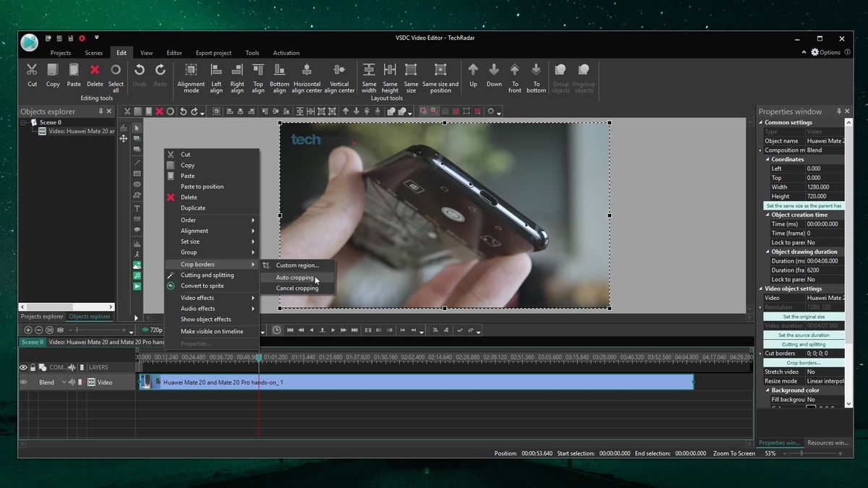Choose Auto cropping from the submenu
The height and width of the screenshot is (488, 868).
[296, 277]
